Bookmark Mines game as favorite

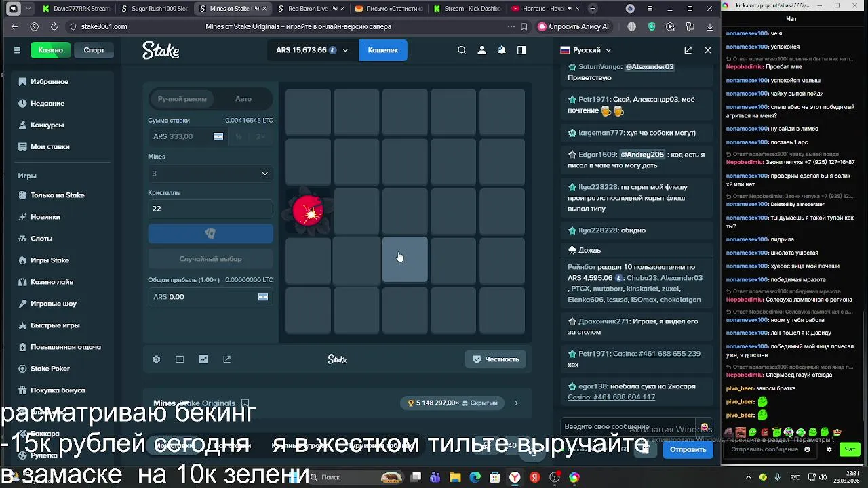pos(245,403)
